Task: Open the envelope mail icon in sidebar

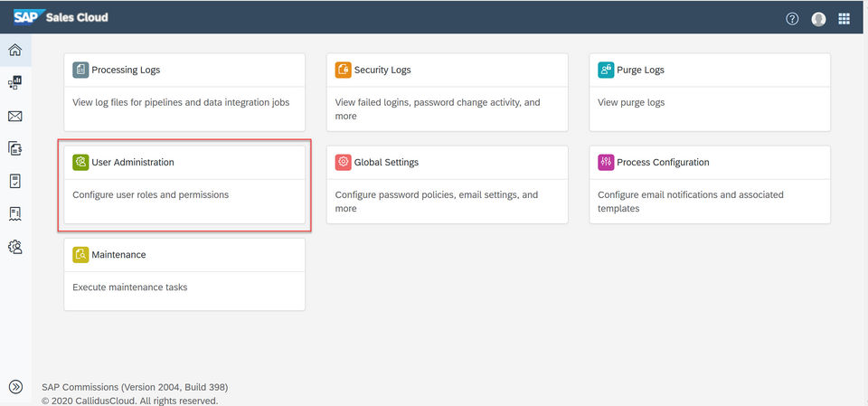Action: [15, 116]
